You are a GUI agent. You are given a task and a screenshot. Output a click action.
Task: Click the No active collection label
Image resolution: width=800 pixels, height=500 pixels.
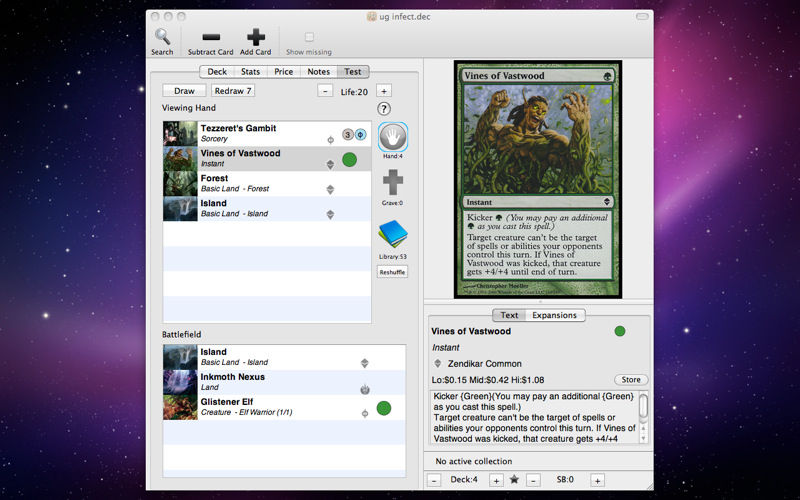click(473, 461)
